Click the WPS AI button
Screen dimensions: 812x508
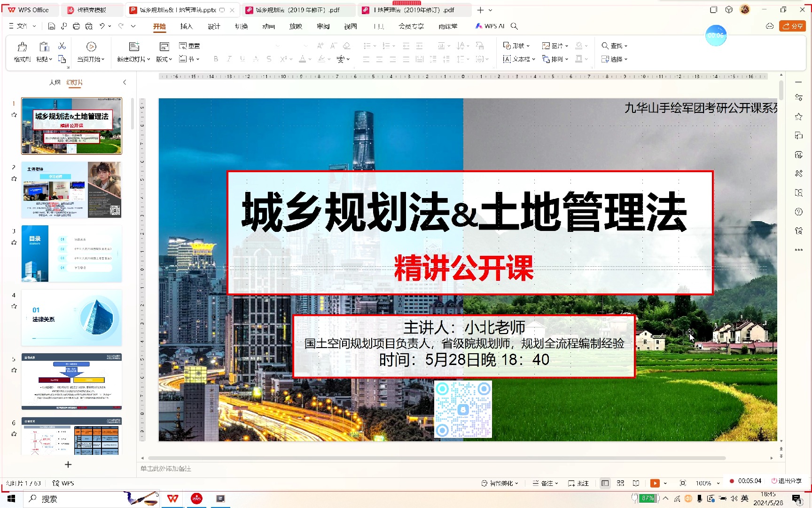click(490, 26)
